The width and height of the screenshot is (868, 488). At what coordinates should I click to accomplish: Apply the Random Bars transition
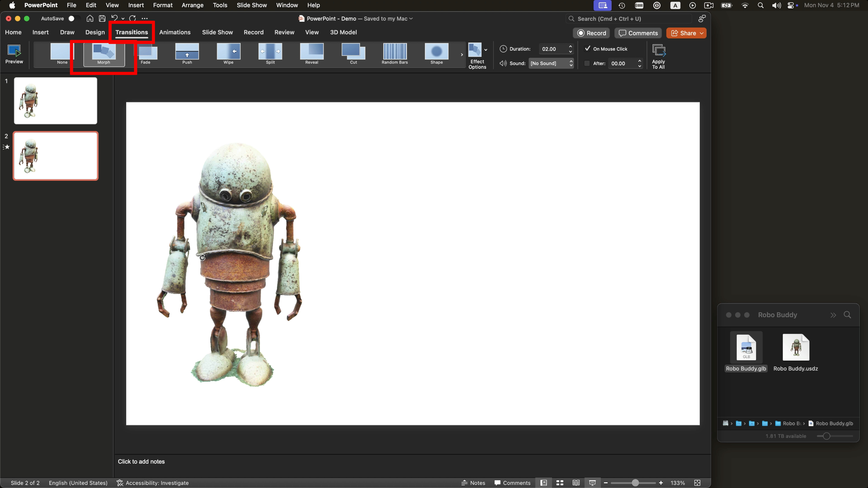click(394, 54)
